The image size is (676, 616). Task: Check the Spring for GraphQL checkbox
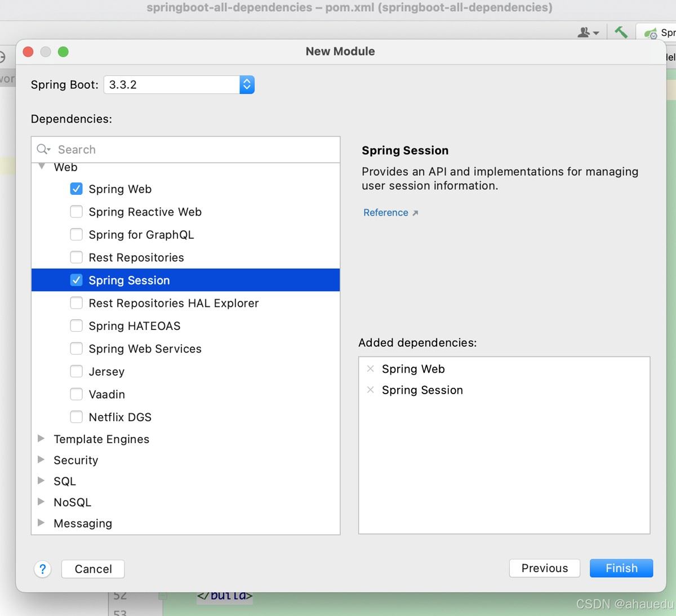76,234
